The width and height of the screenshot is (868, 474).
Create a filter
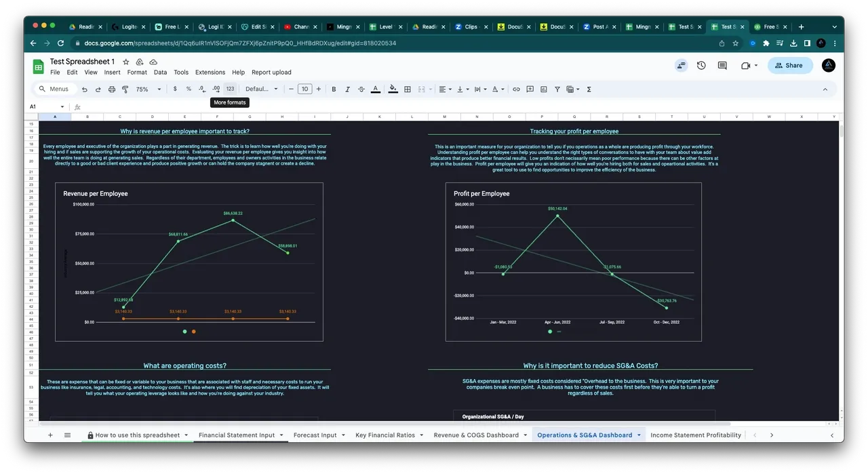pyautogui.click(x=557, y=89)
